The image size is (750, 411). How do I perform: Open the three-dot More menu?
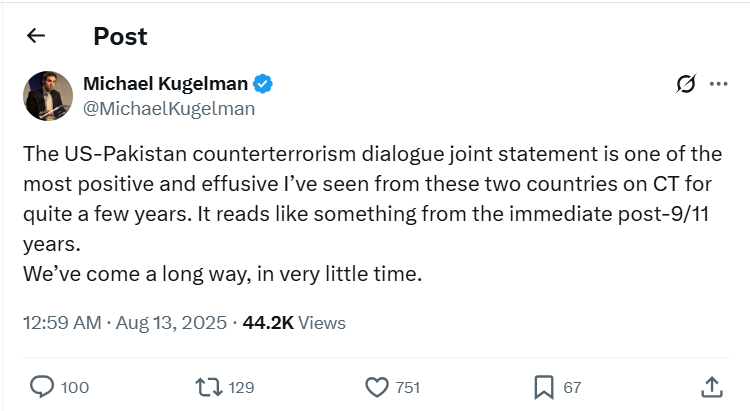click(x=718, y=85)
